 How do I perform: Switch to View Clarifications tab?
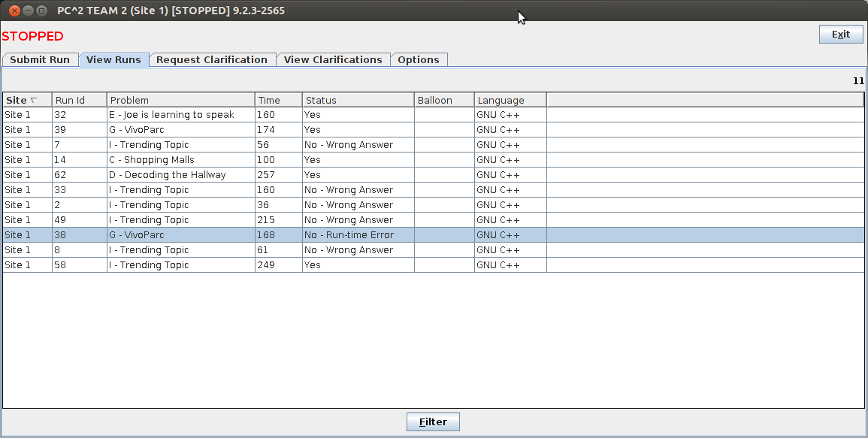click(x=333, y=60)
